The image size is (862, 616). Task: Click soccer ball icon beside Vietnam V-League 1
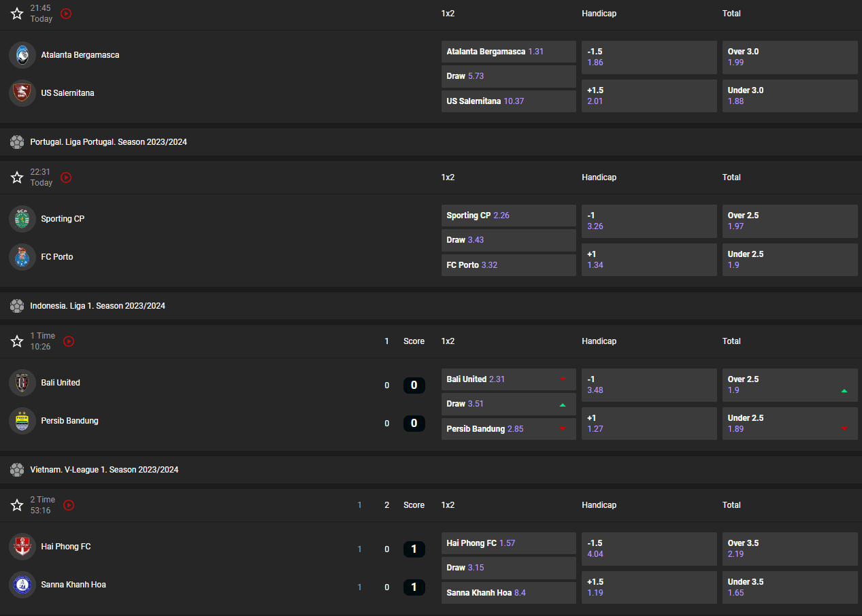[17, 470]
